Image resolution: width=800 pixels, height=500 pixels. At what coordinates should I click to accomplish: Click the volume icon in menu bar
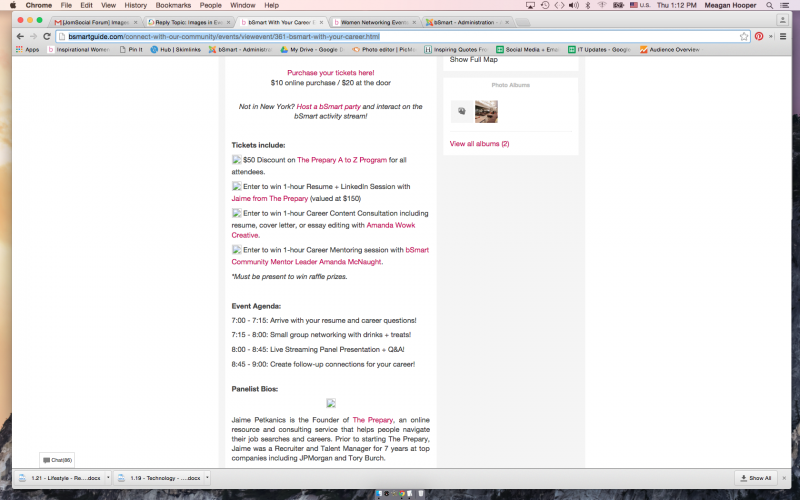pyautogui.click(x=574, y=5)
